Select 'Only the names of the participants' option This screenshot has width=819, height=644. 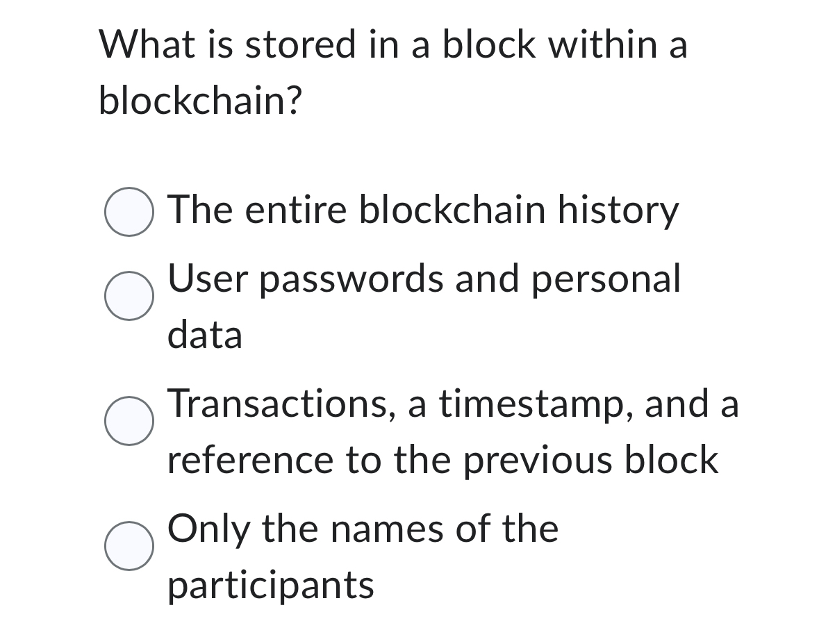coord(129,547)
